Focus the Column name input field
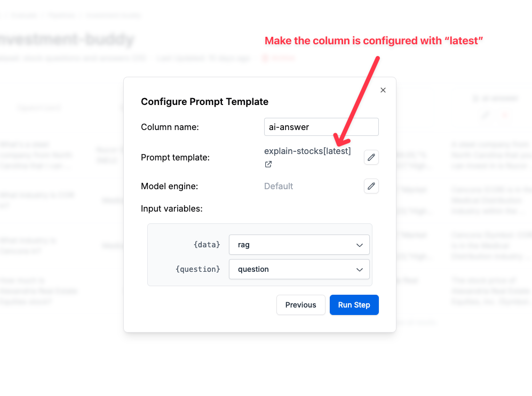Viewport: 532px width, 396px height. pos(321,127)
